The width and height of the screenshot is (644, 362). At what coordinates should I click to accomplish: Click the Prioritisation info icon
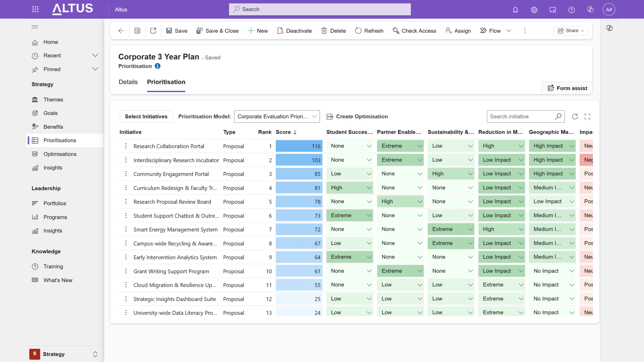click(x=157, y=66)
